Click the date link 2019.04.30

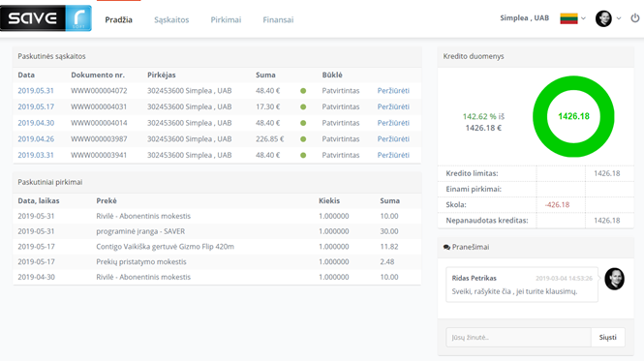pyautogui.click(x=36, y=123)
